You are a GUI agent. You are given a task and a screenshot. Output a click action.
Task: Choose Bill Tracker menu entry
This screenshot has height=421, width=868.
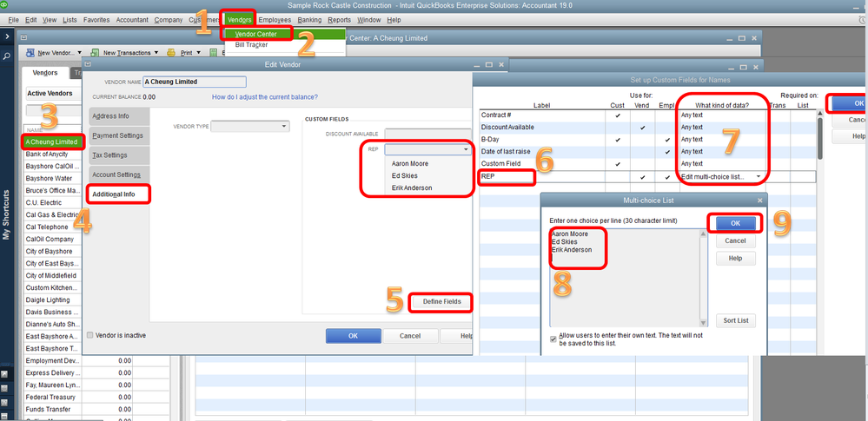coord(251,45)
